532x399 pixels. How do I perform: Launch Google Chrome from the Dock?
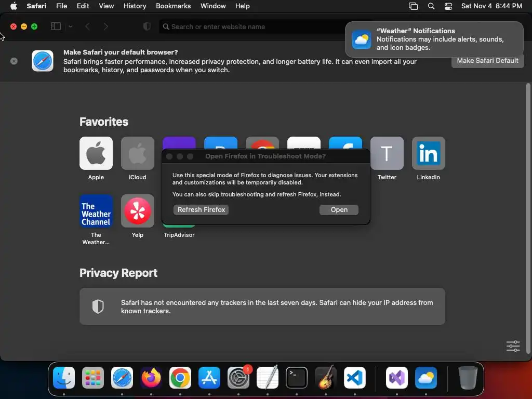point(180,378)
